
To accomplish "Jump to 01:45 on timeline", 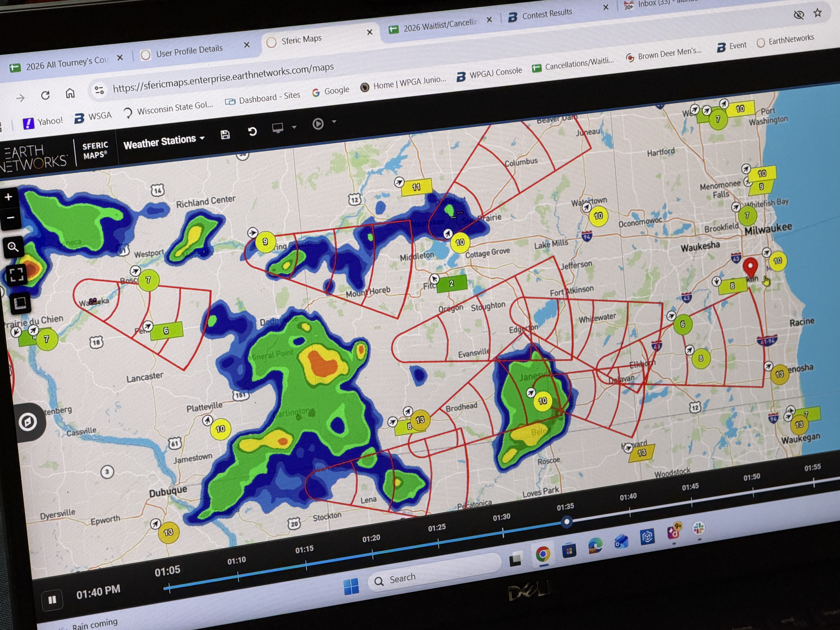I will (x=690, y=487).
